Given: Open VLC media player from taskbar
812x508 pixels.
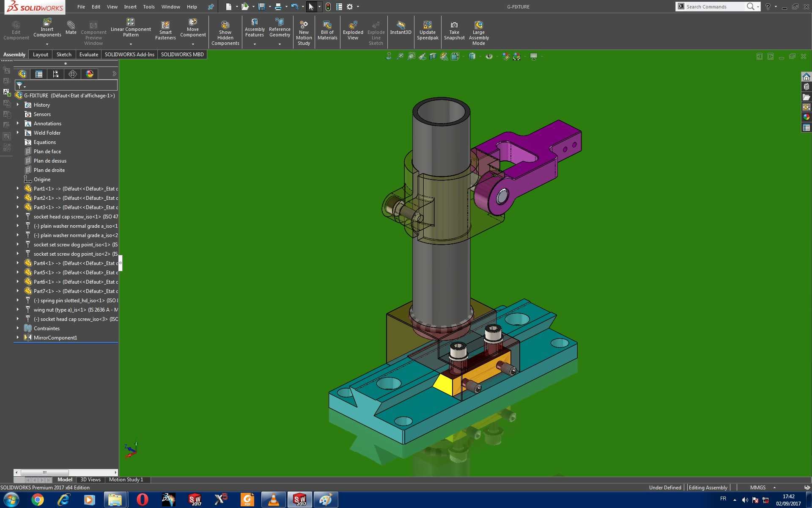Looking at the screenshot, I should 274,500.
